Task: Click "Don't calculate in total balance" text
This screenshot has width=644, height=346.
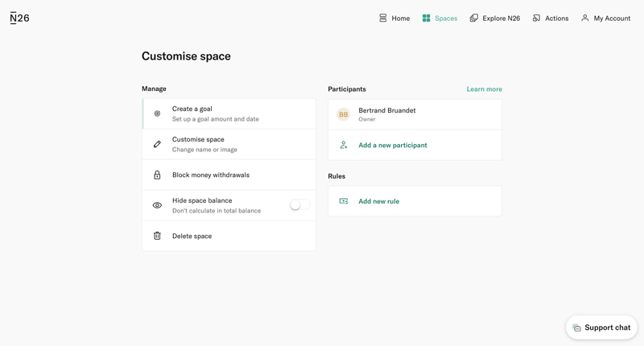Action: [x=217, y=211]
